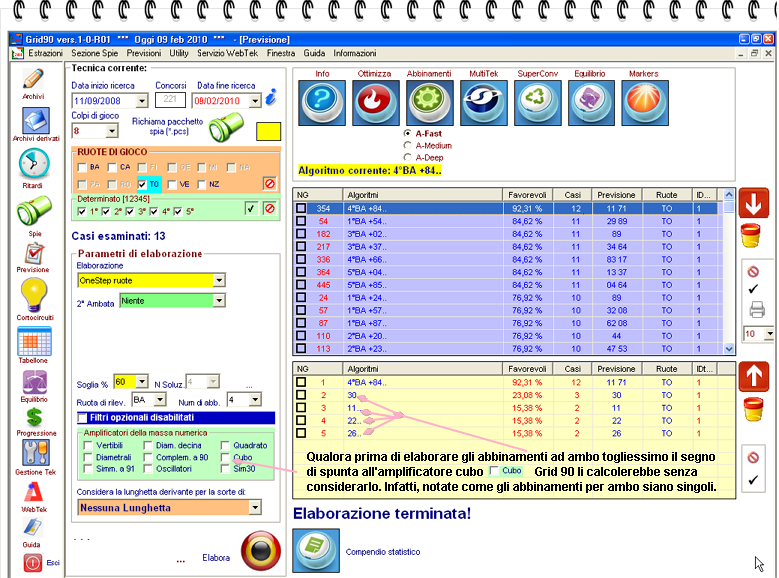Click the Abbinamenti gear button
Screen dimensions: 779x578
(x=430, y=103)
